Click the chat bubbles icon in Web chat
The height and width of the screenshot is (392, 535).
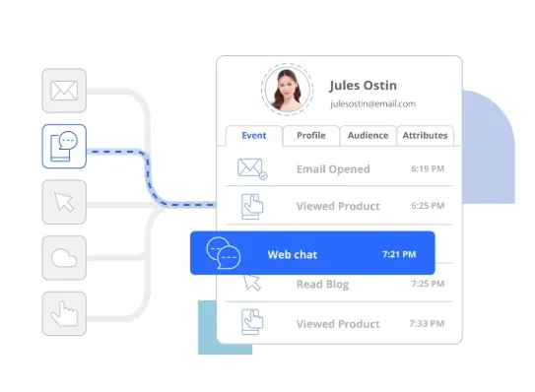(x=224, y=253)
